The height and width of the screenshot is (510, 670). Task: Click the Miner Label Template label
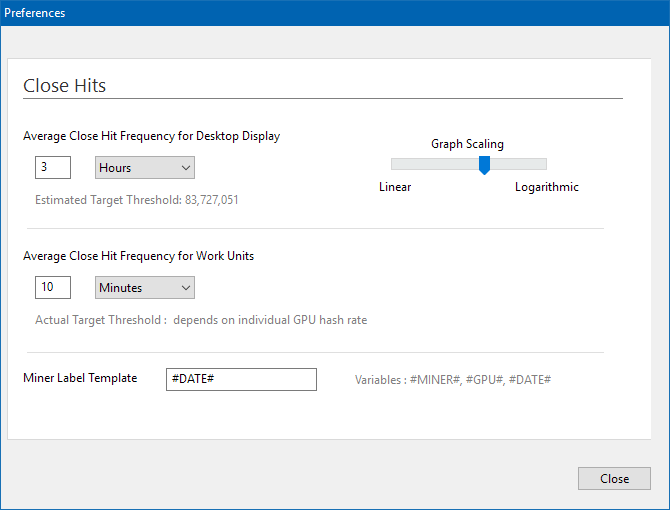80,378
